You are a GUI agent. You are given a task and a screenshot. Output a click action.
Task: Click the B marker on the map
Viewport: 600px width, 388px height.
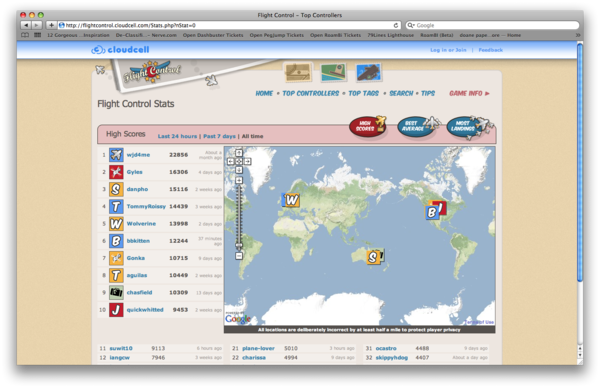tap(432, 212)
